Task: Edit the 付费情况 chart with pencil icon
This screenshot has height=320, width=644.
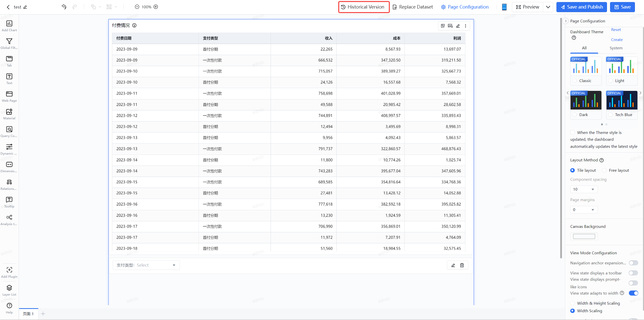Action: point(458,26)
